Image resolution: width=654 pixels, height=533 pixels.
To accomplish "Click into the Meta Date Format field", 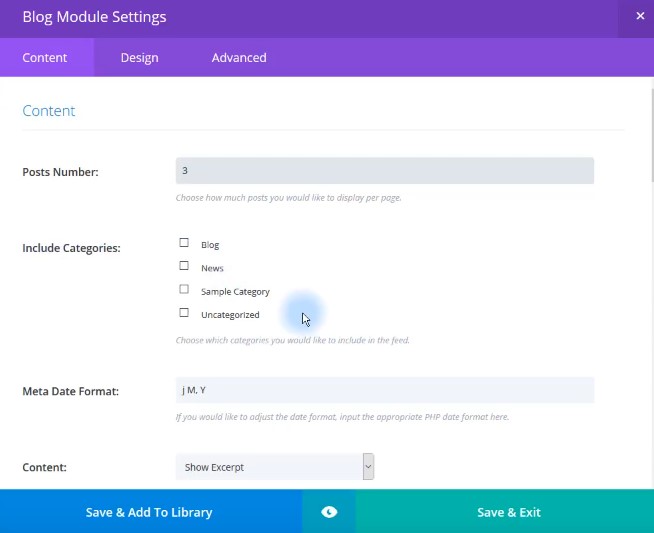I will pyautogui.click(x=384, y=390).
